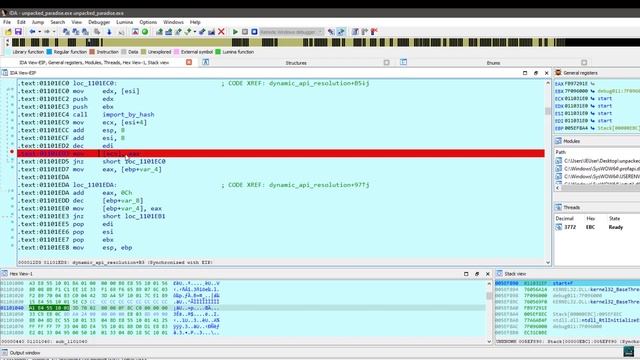Select the EBP register value 005EF8A4
Screen dimensions: 640x360
click(576, 128)
